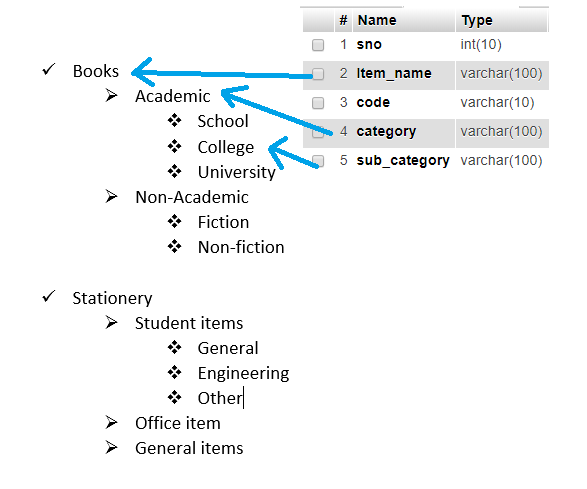Click the arrow bullet beside General items
This screenshot has height=489, width=587.
tap(111, 447)
